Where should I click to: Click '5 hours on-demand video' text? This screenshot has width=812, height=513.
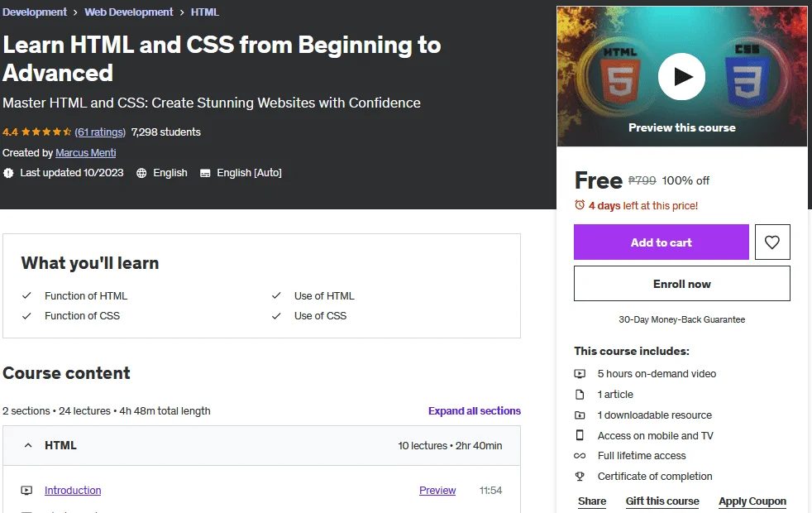click(x=657, y=374)
